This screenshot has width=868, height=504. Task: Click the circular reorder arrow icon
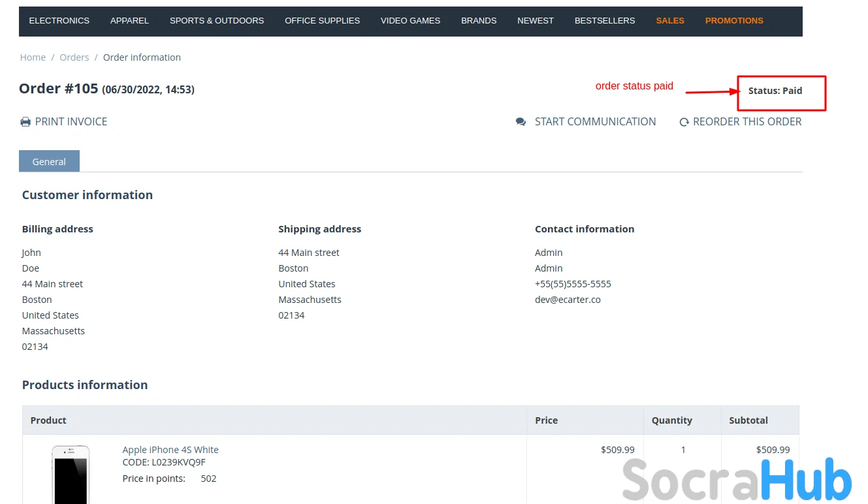[684, 122]
